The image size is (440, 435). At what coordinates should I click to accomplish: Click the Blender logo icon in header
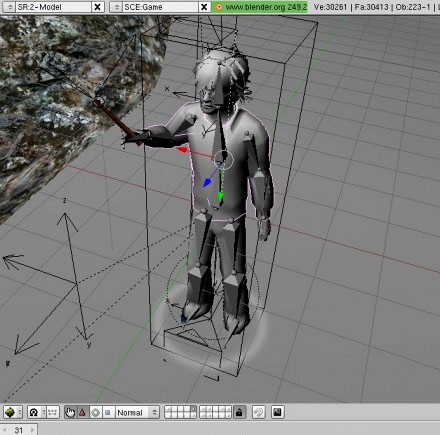pos(218,7)
